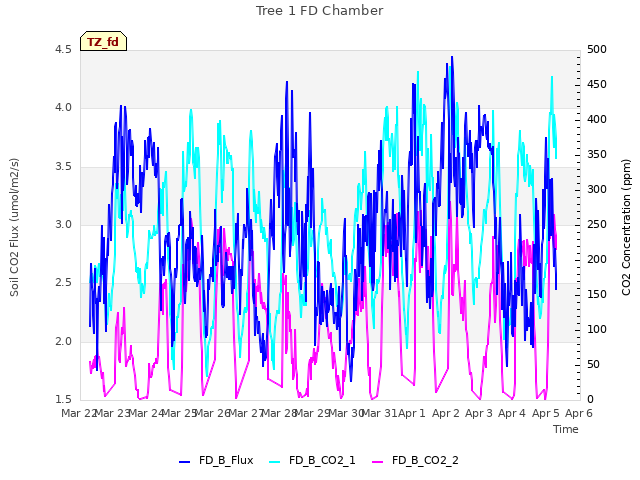Click the 2.5 left axis value

(x=63, y=283)
